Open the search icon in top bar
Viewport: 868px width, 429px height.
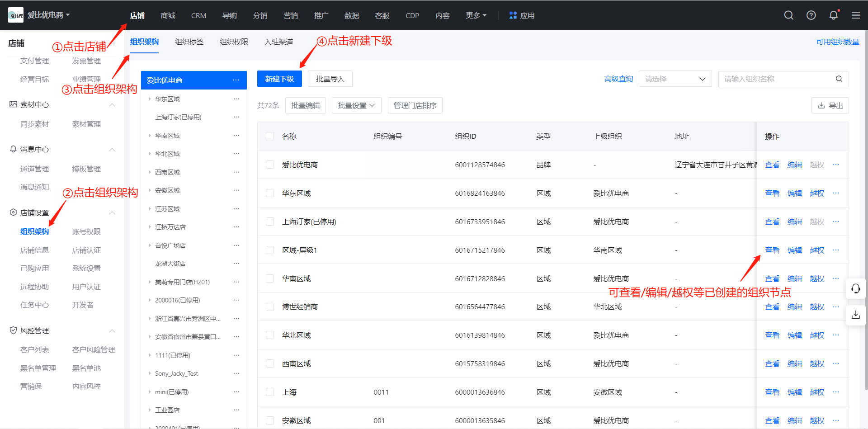pyautogui.click(x=789, y=15)
